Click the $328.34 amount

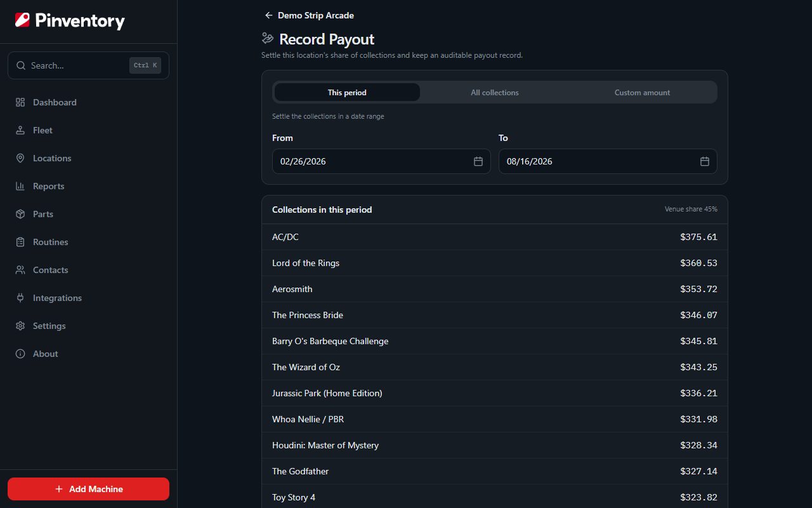(698, 445)
